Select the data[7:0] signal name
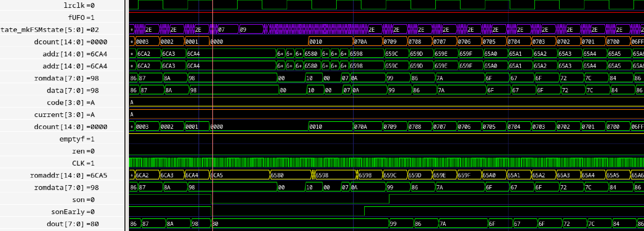 66,90
